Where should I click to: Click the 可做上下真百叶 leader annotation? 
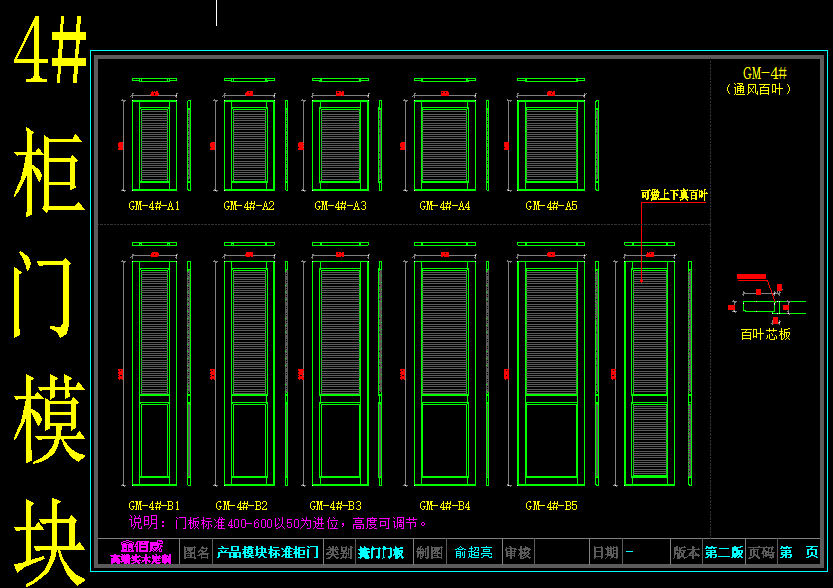[674, 196]
